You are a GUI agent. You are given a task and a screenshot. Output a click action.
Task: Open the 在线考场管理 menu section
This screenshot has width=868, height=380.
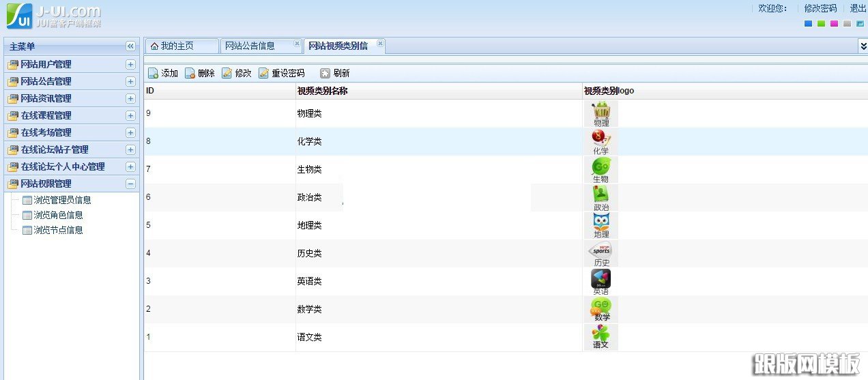click(x=72, y=132)
